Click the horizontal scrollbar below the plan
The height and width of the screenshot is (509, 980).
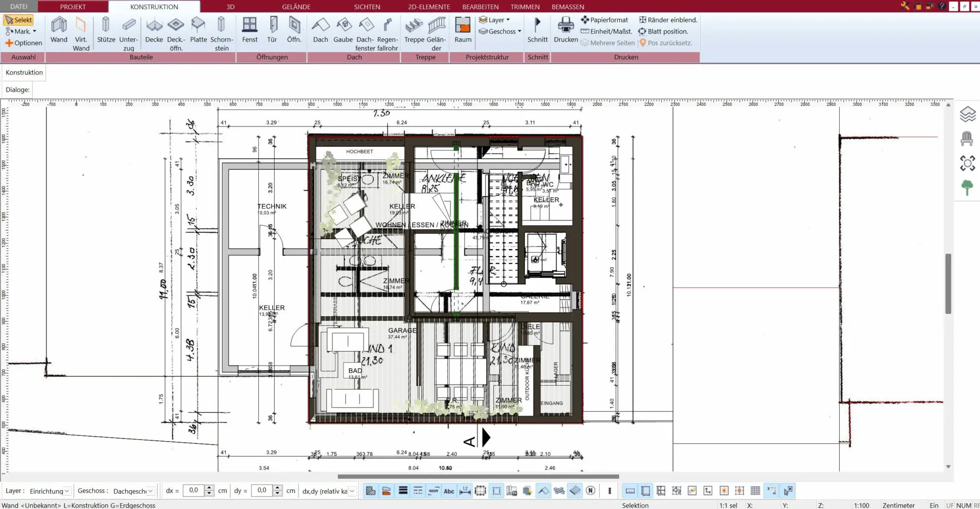[x=478, y=476]
